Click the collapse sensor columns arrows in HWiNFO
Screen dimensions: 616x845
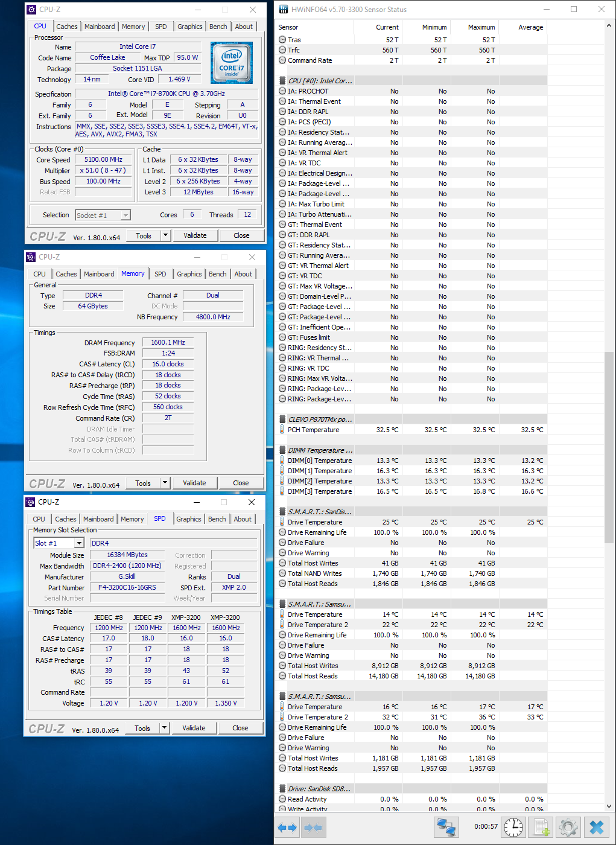[313, 827]
